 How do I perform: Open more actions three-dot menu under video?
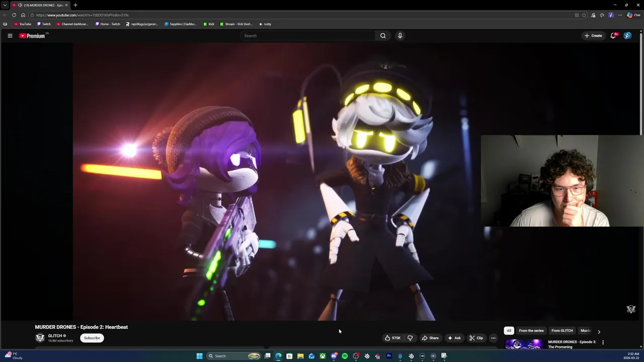[x=493, y=338]
